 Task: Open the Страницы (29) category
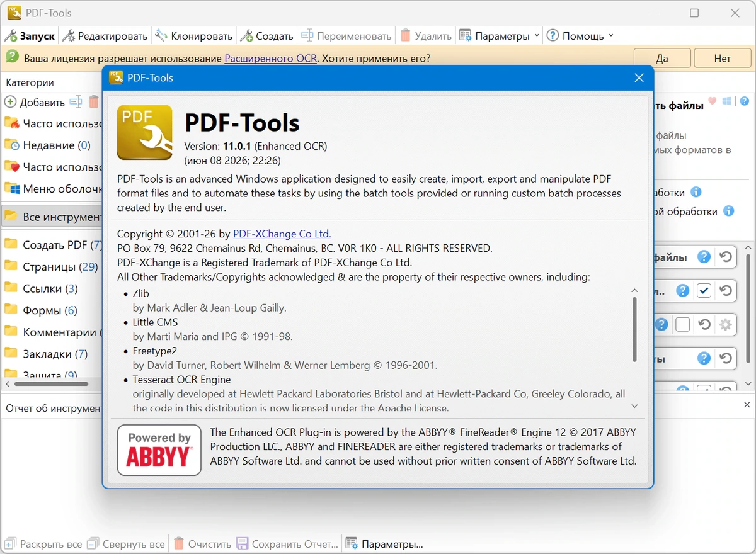[x=52, y=267]
